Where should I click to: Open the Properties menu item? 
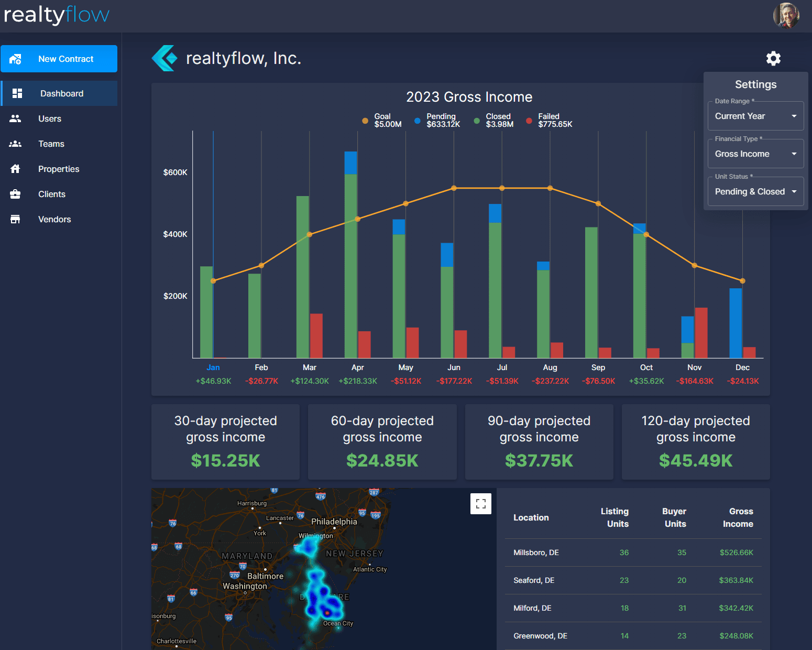(x=59, y=169)
